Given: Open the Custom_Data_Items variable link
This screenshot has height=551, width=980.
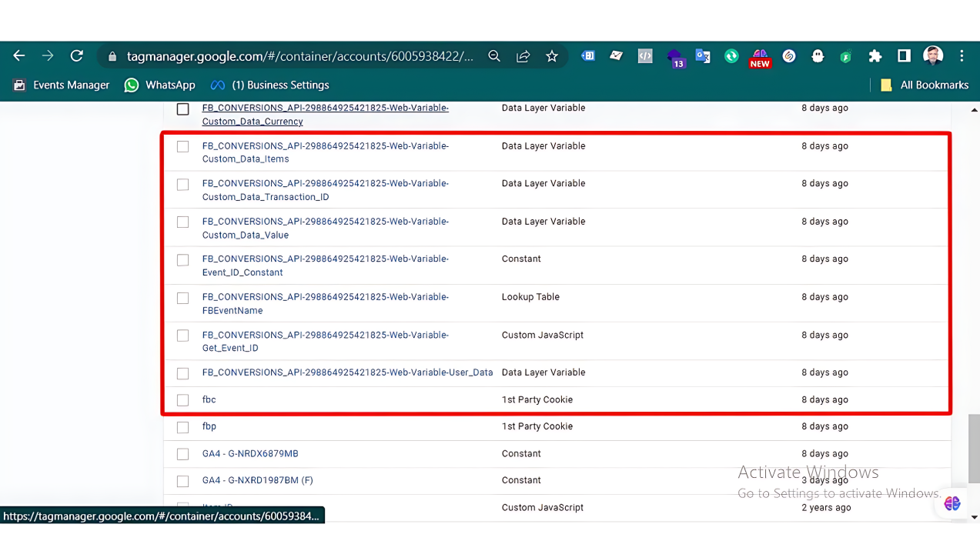Looking at the screenshot, I should pos(326,152).
